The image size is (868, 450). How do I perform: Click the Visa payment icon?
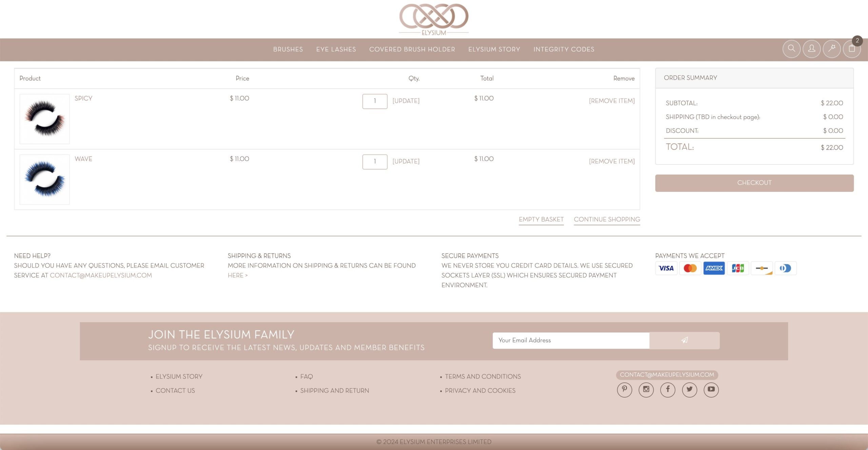tap(666, 268)
